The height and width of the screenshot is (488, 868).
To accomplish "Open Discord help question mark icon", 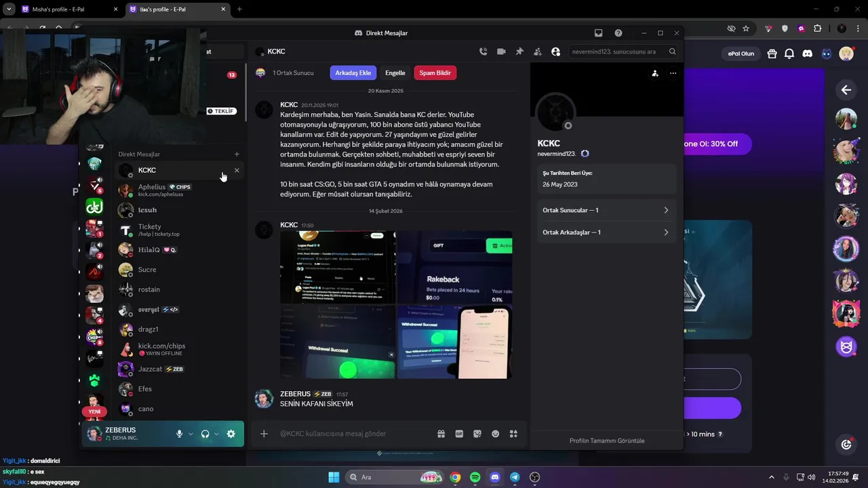I will [618, 33].
